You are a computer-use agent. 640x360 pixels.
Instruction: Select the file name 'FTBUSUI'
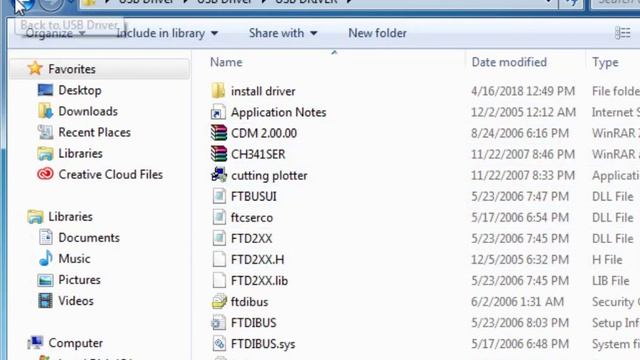point(253,196)
